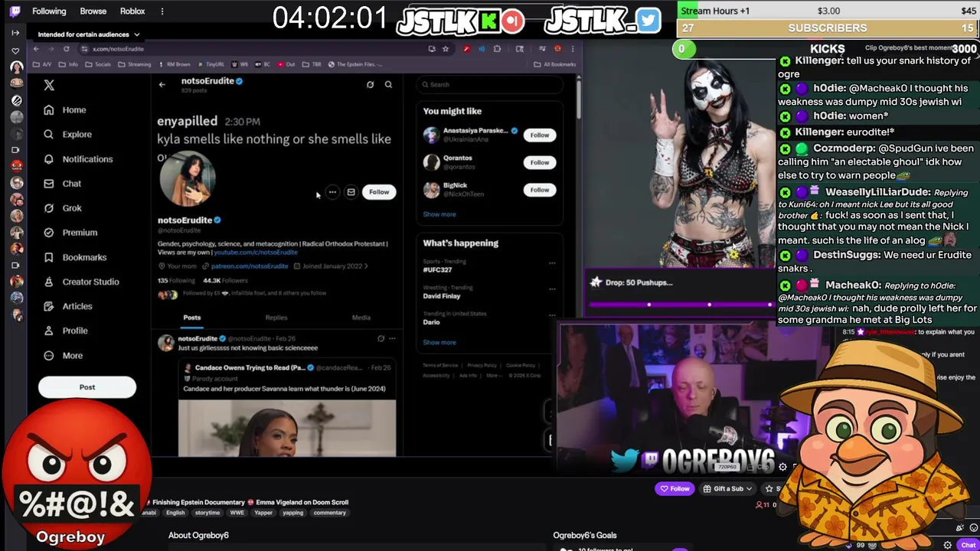Open Bookmarks in X sidebar
The height and width of the screenshot is (551, 980).
click(x=74, y=257)
